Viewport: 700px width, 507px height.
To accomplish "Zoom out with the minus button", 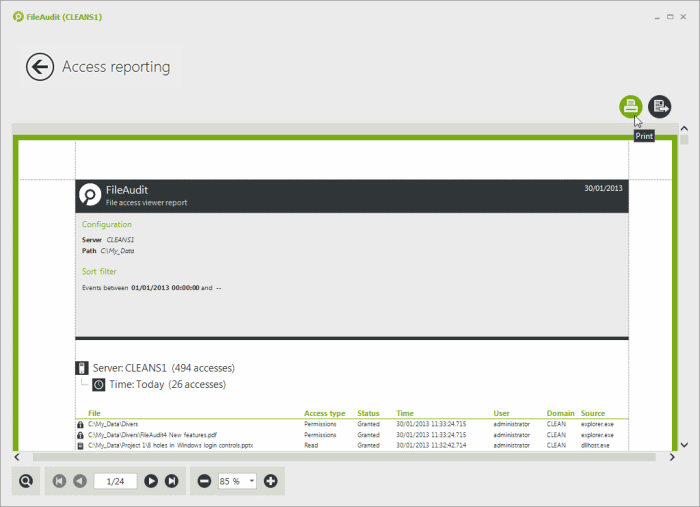I will click(204, 481).
